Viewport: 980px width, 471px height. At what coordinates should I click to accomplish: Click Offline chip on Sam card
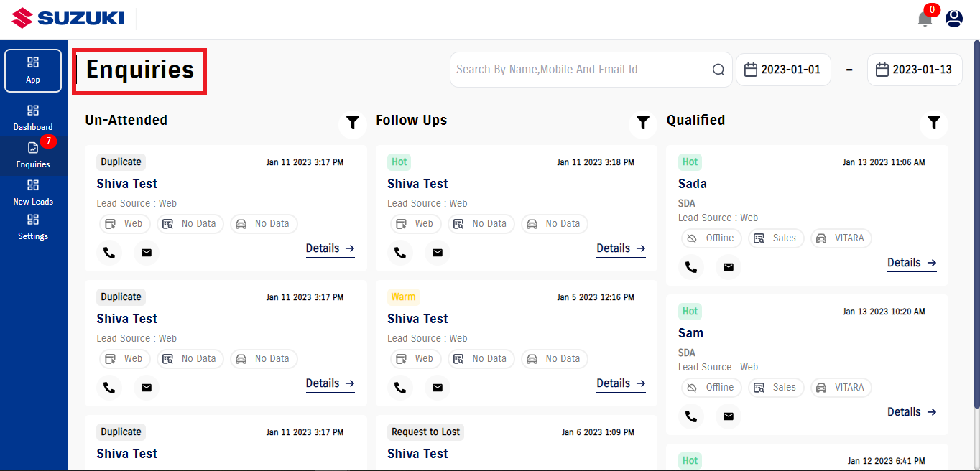coord(711,388)
